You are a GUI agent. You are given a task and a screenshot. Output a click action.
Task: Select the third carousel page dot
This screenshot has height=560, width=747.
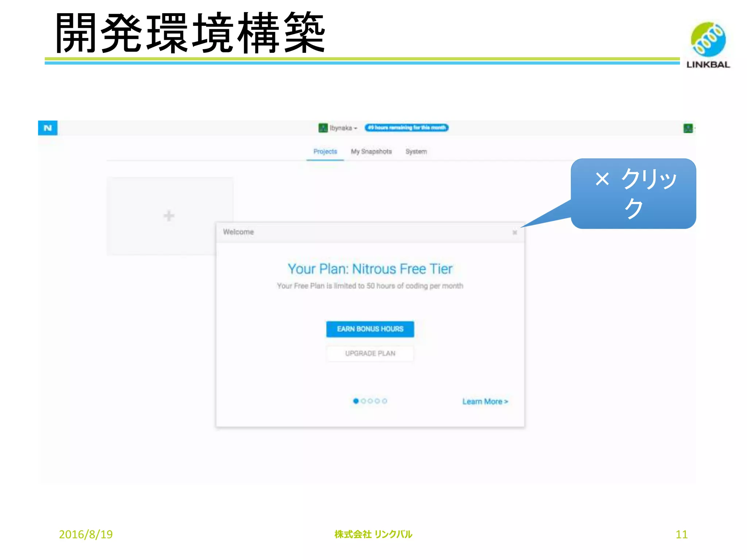370,401
